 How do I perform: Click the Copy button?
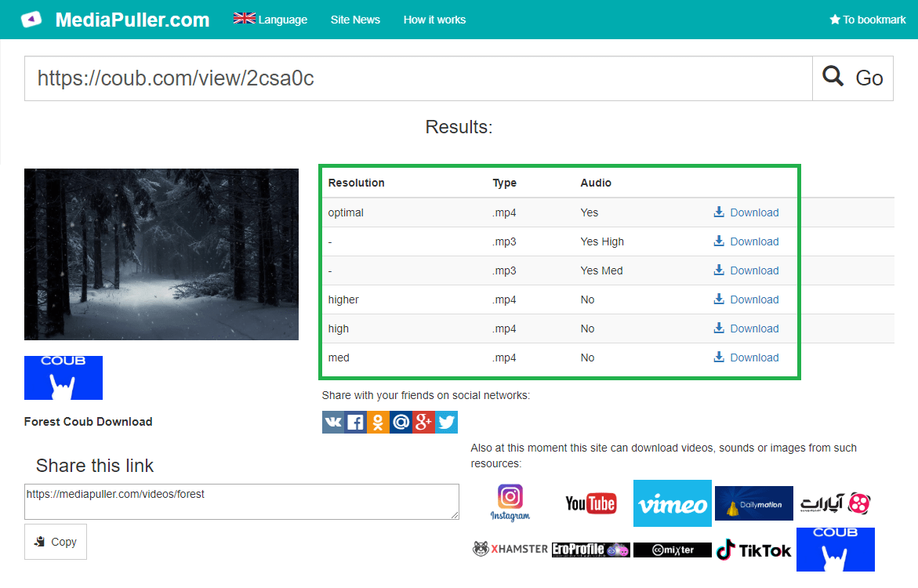(x=56, y=542)
